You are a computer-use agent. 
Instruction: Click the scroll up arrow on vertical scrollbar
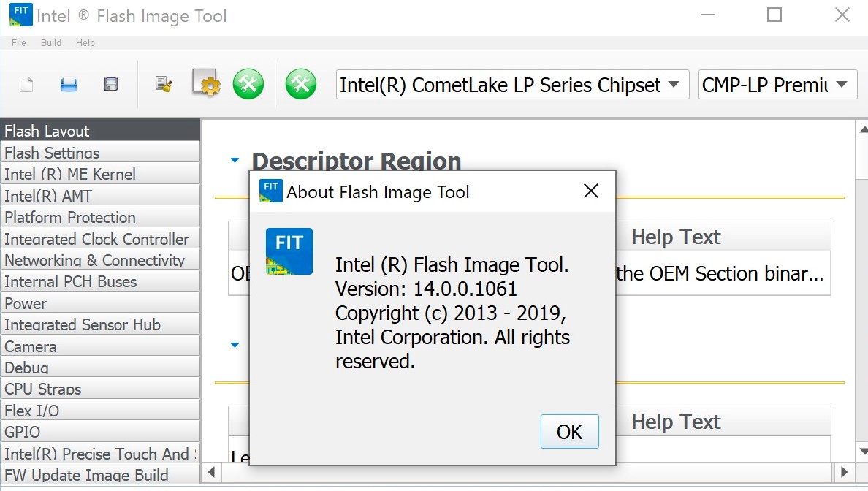(862, 129)
